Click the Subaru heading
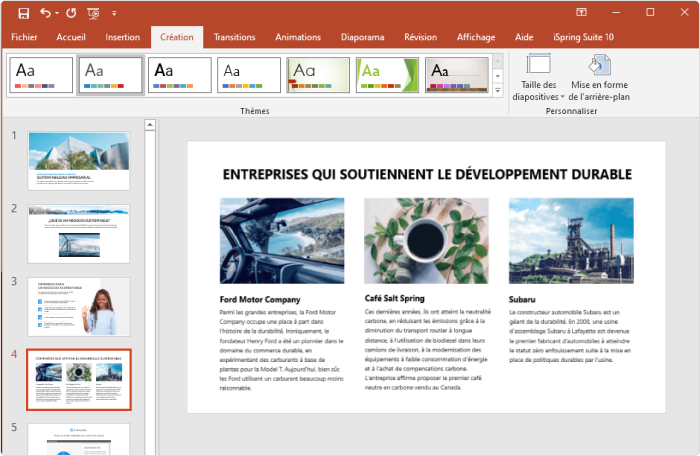 pos(522,299)
